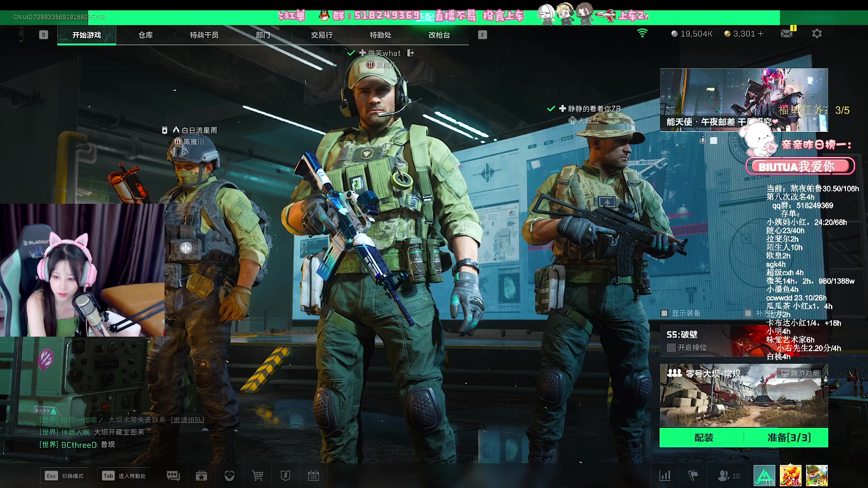Click the Wi-Fi network status icon
The image size is (868, 488).
[642, 33]
